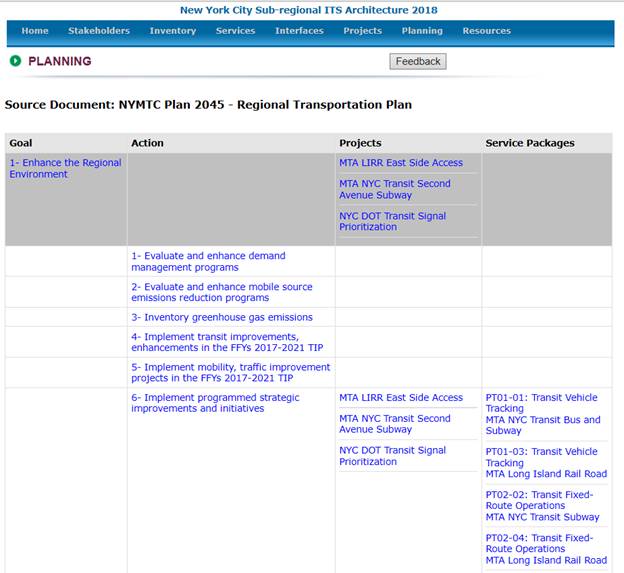Open goal '1- Enhance the Regional Environment'

pos(65,168)
